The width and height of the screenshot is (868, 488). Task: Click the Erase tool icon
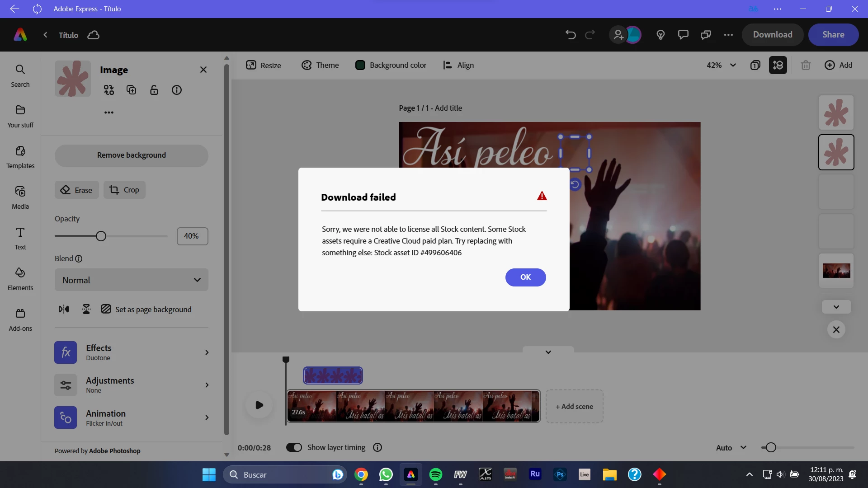(66, 190)
